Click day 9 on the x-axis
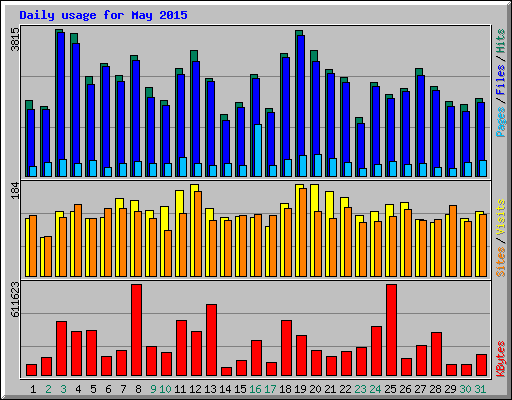The height and width of the screenshot is (400, 512). (x=153, y=389)
